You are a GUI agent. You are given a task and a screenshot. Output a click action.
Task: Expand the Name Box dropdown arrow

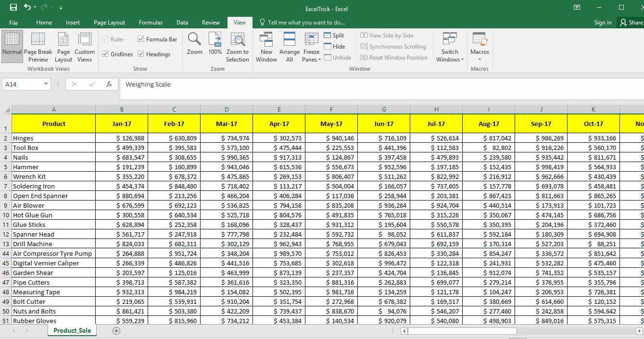tap(46, 84)
